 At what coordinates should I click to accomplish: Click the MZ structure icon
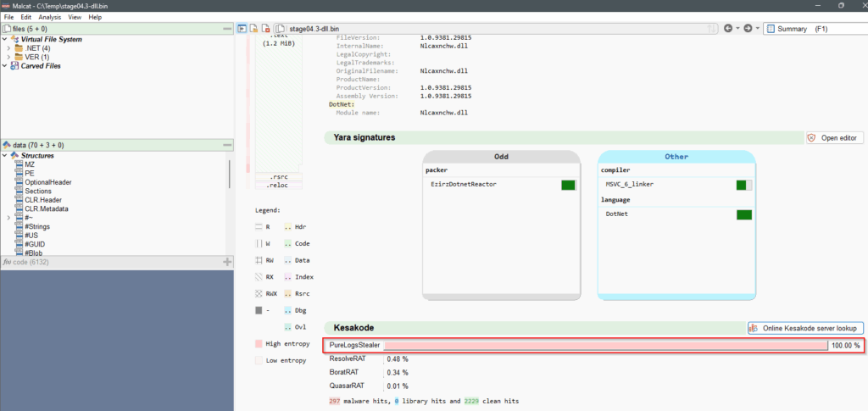point(18,164)
